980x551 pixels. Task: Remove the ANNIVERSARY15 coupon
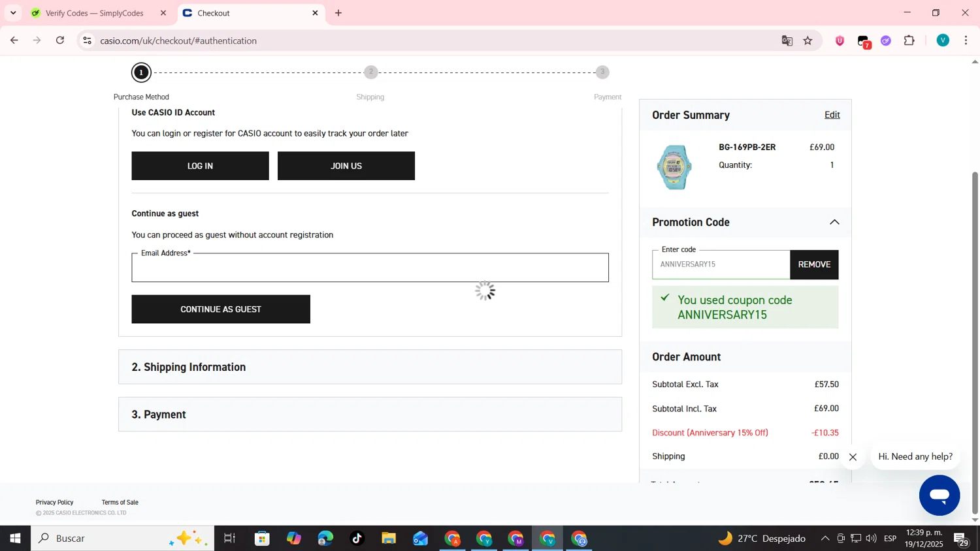click(814, 264)
